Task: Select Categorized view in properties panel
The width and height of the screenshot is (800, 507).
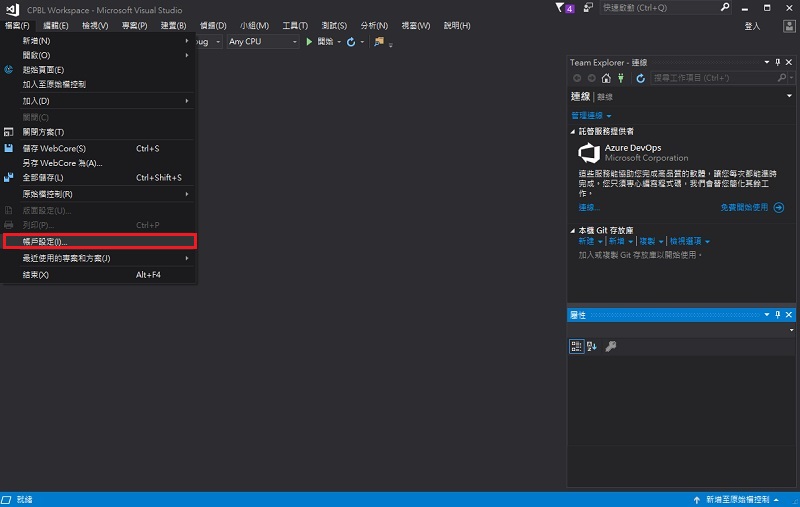Action: 577,347
